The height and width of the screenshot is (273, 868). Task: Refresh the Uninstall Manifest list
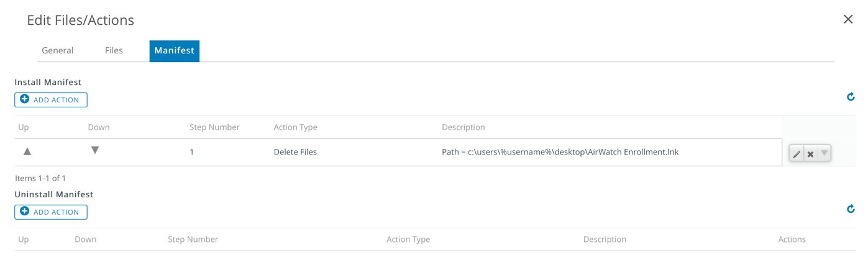(x=851, y=209)
